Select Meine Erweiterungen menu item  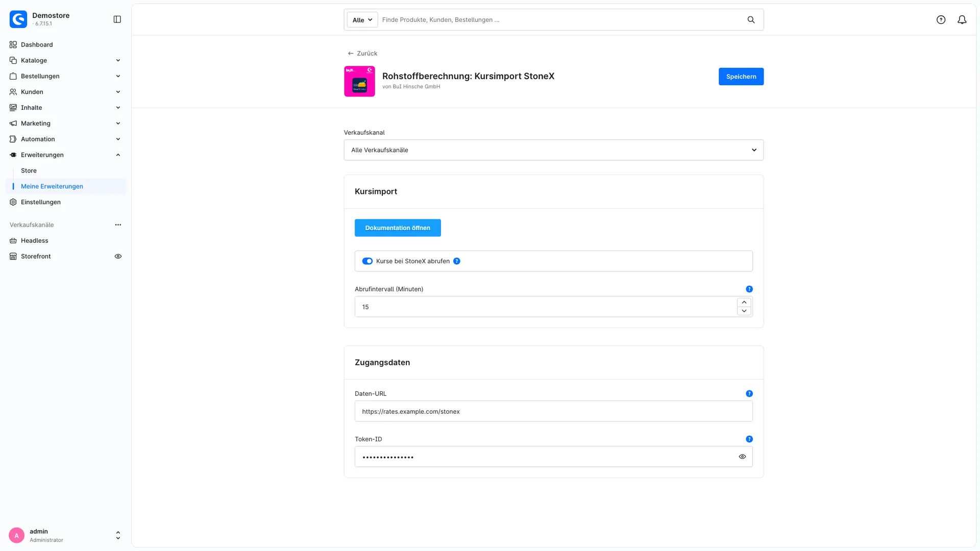[x=65, y=187]
